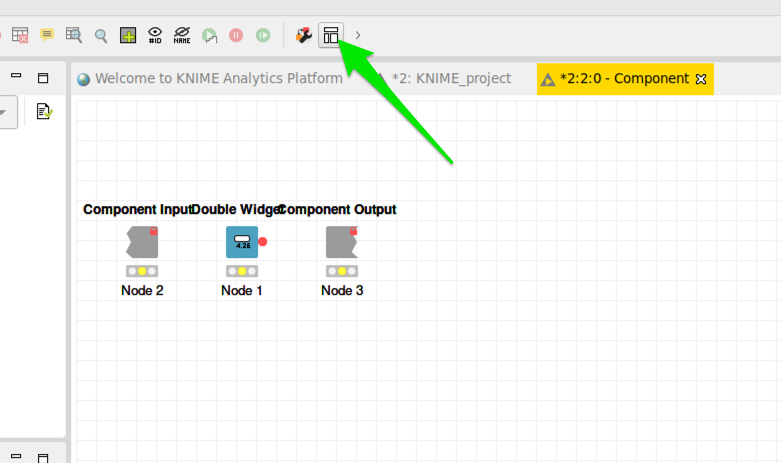Toggle node ID visibility (#ID eye)
Screen dimensions: 781x463
155,35
